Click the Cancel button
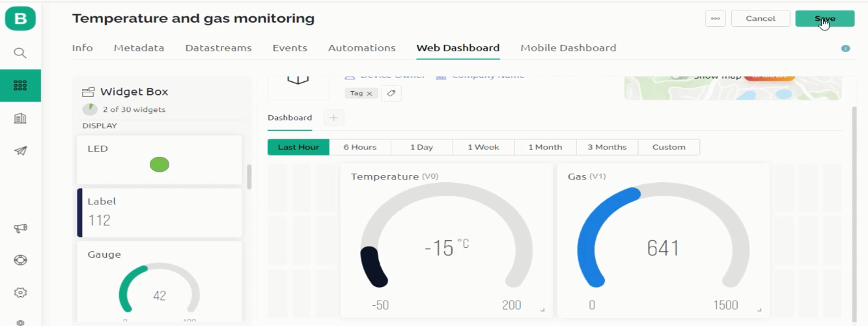 pos(761,18)
